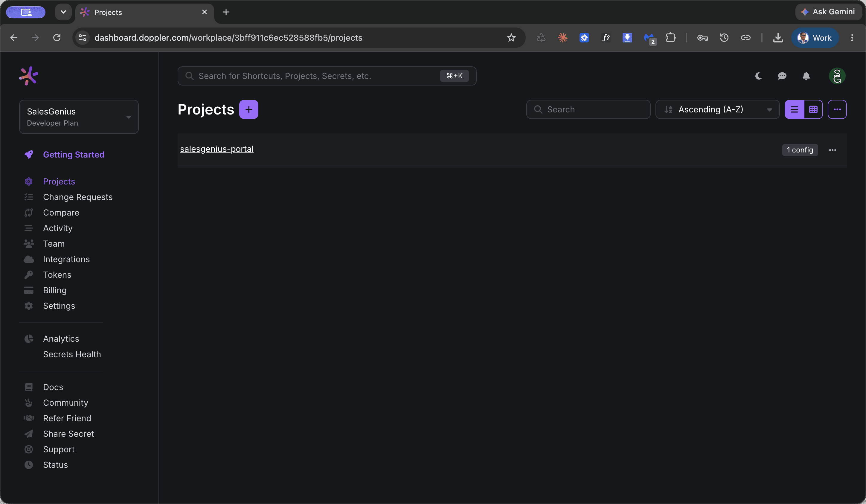
Task: Open Support link
Action: click(x=59, y=449)
